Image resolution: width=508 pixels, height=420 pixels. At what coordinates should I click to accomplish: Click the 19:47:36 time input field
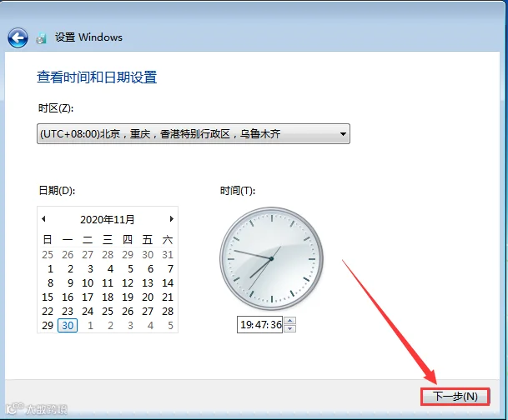click(259, 324)
